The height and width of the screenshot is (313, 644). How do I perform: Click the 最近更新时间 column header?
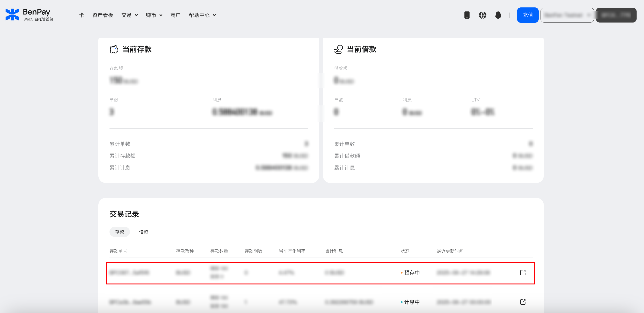(450, 251)
